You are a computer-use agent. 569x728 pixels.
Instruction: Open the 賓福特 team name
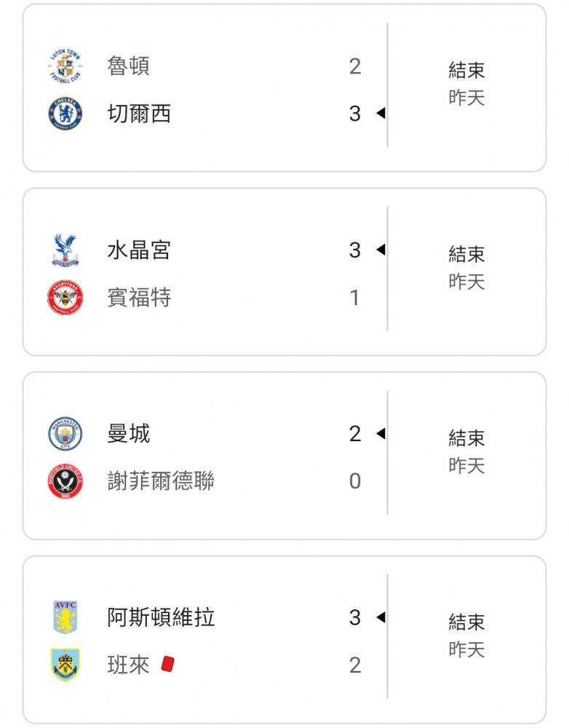click(139, 297)
